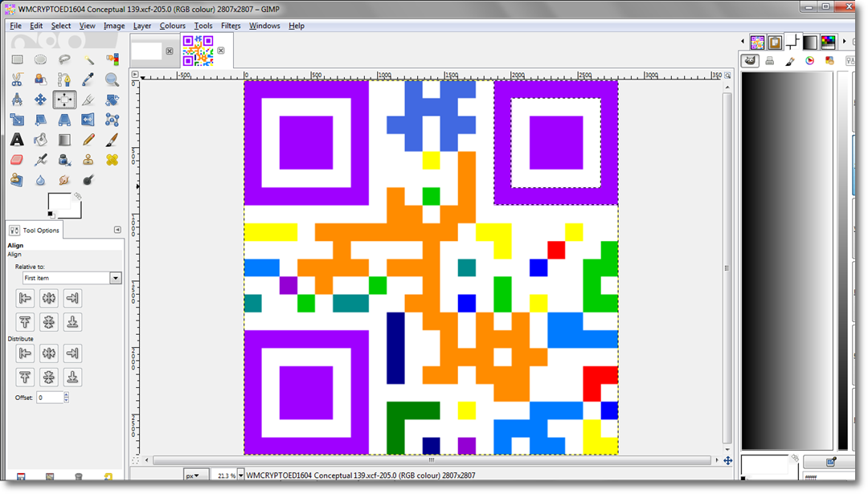The width and height of the screenshot is (868, 494).
Task: Click the horizontal canvas scrollbar
Action: (x=432, y=459)
